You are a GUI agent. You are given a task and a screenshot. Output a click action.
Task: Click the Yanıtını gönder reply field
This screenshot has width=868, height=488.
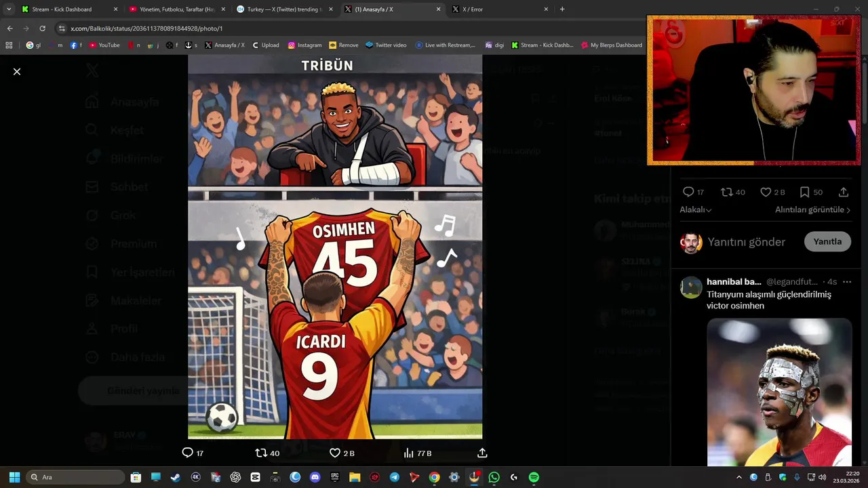[746, 242]
